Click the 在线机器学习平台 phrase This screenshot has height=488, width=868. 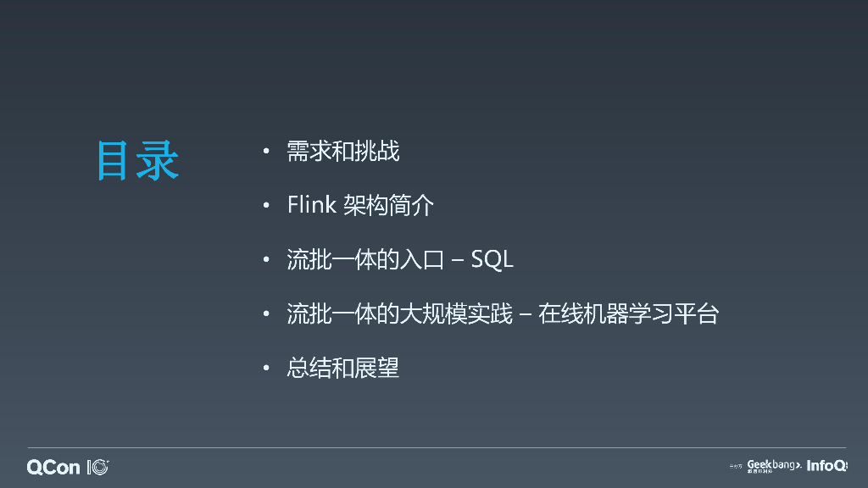[x=628, y=314]
